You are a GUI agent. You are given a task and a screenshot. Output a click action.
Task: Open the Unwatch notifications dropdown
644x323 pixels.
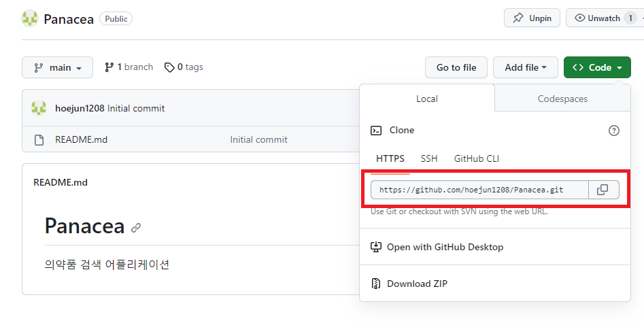604,18
